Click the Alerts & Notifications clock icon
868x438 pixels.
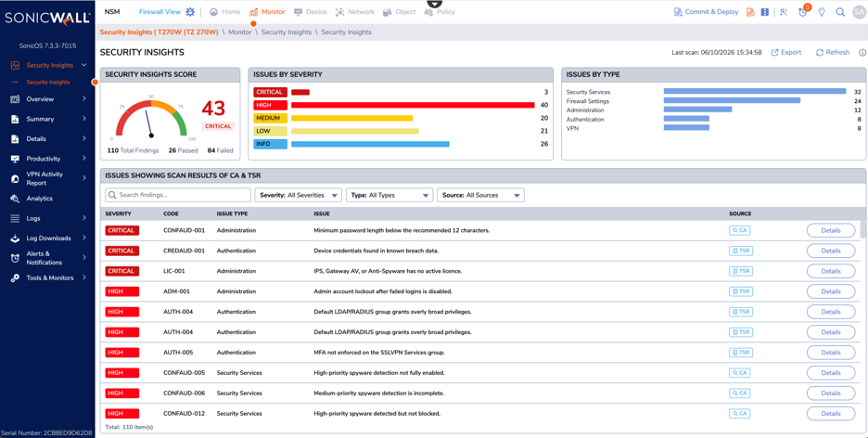coord(15,258)
